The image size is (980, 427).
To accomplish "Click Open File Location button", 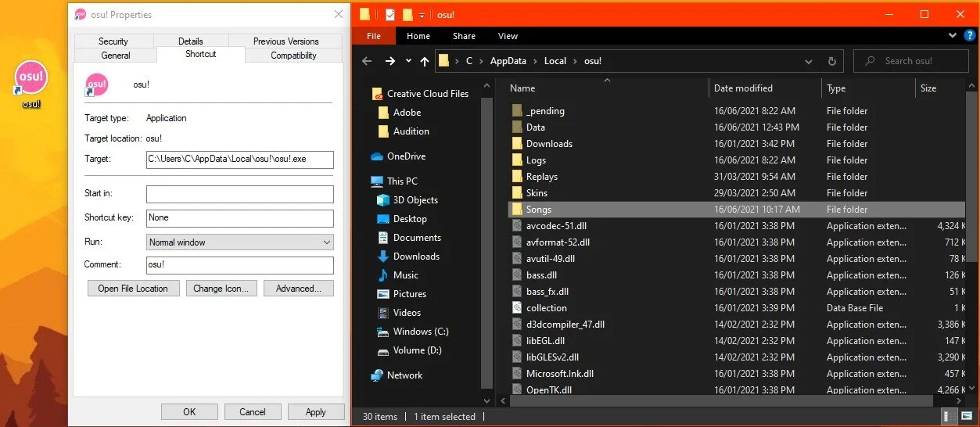I will pyautogui.click(x=133, y=289).
